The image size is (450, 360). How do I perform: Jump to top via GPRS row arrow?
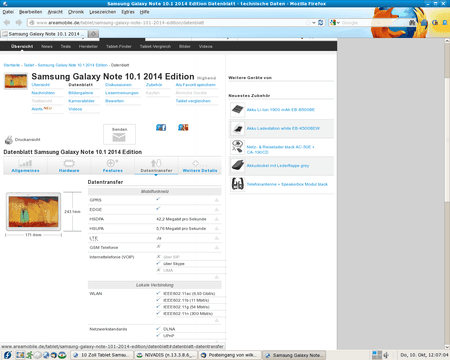tap(217, 200)
